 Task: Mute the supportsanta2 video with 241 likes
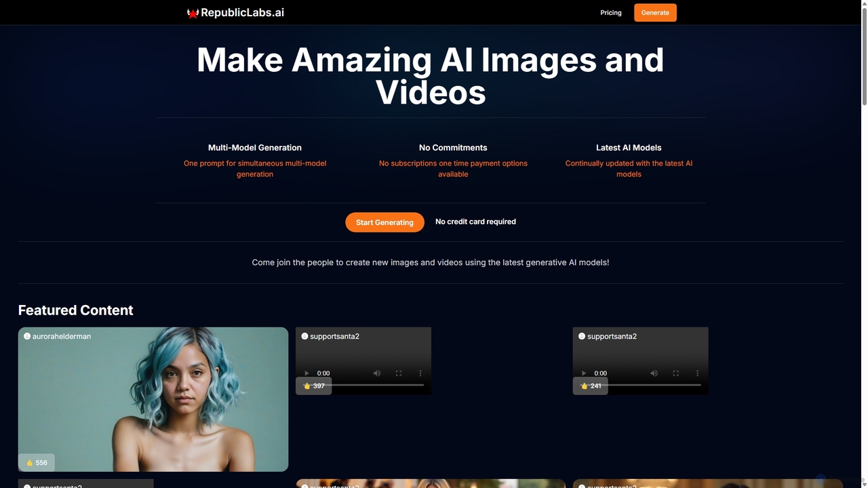point(654,373)
